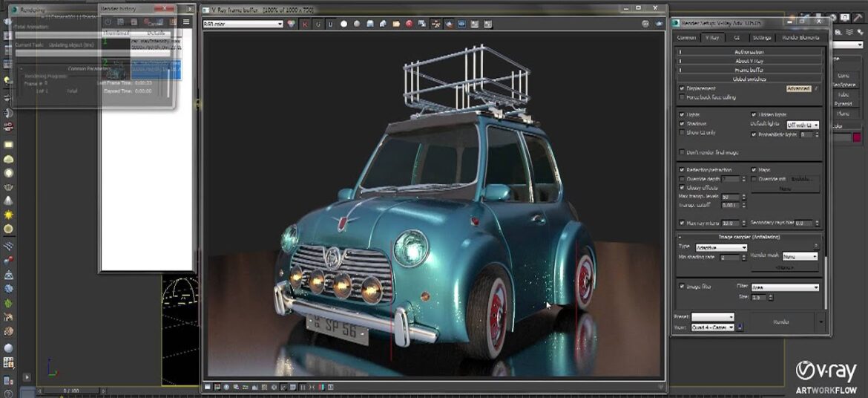This screenshot has height=398, width=868.
Task: Toggle the red channel in frame buffer
Action: pyautogui.click(x=304, y=24)
